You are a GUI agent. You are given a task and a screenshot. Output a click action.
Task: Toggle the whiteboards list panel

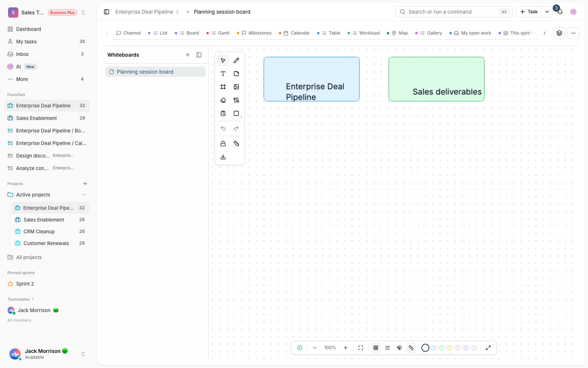click(199, 55)
